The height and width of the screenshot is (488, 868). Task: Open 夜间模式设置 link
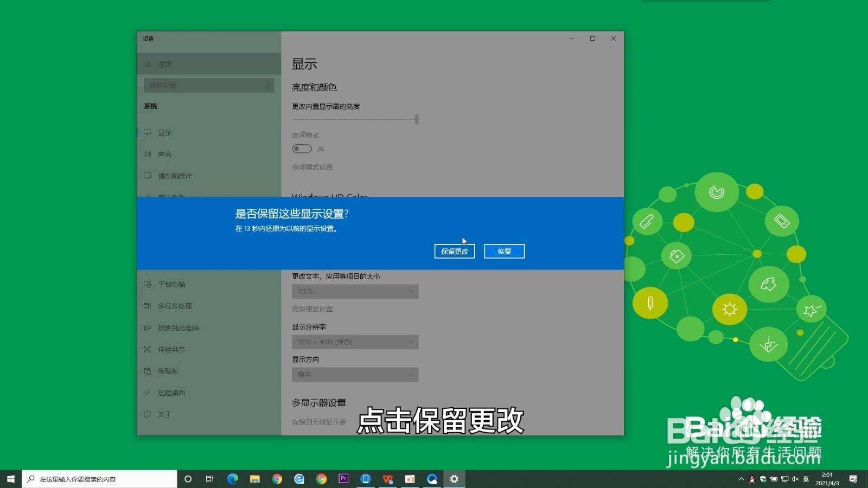[x=312, y=167]
